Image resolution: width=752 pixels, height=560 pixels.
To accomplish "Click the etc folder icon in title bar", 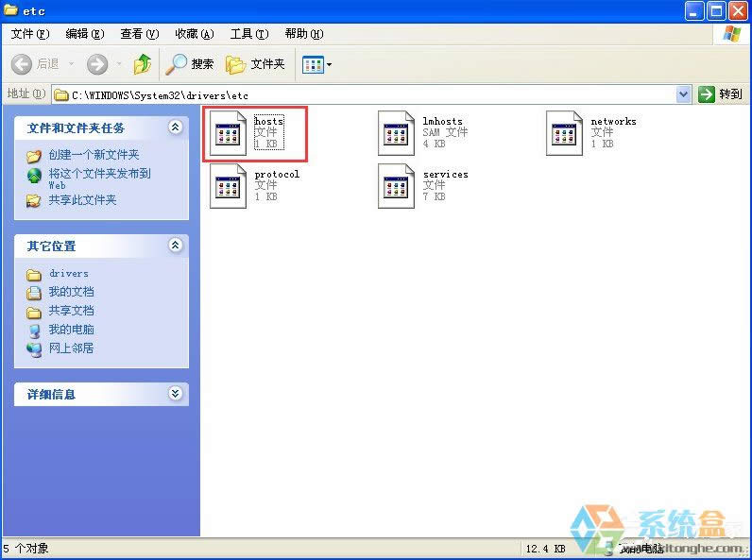I will click(10, 10).
